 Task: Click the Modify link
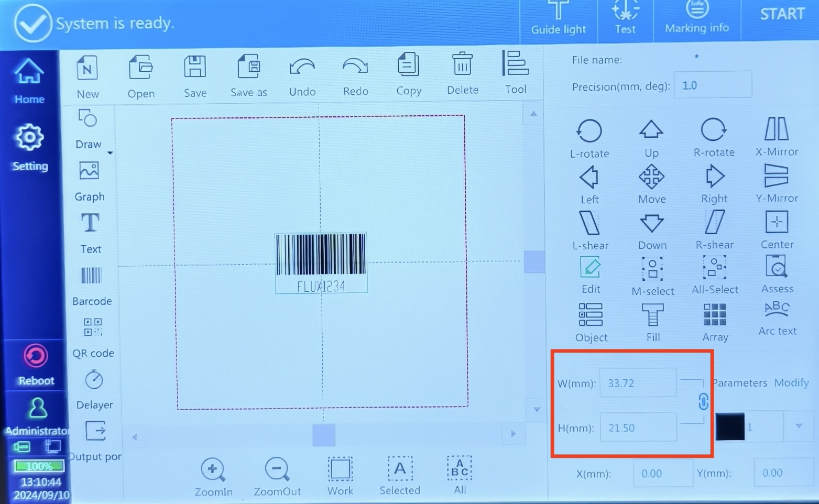(791, 382)
